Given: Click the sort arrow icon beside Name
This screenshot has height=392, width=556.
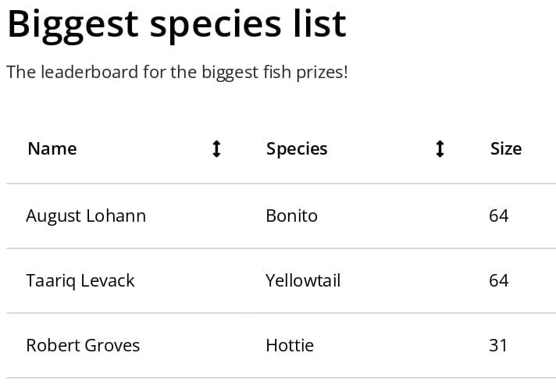Looking at the screenshot, I should (216, 149).
